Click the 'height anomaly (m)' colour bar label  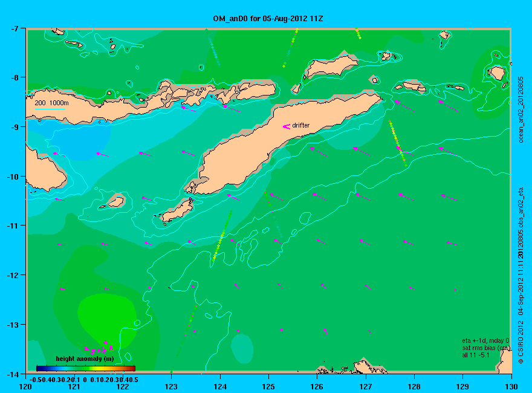click(x=85, y=359)
